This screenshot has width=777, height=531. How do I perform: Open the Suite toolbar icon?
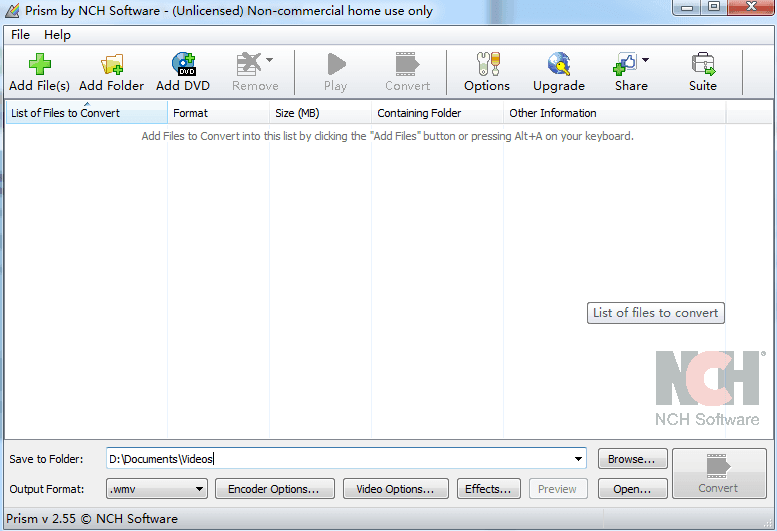pyautogui.click(x=703, y=64)
